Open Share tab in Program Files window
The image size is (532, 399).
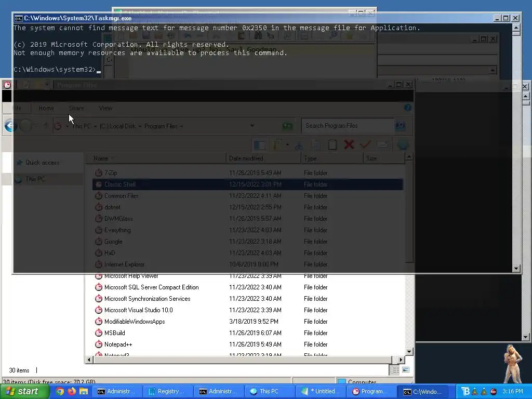76,108
